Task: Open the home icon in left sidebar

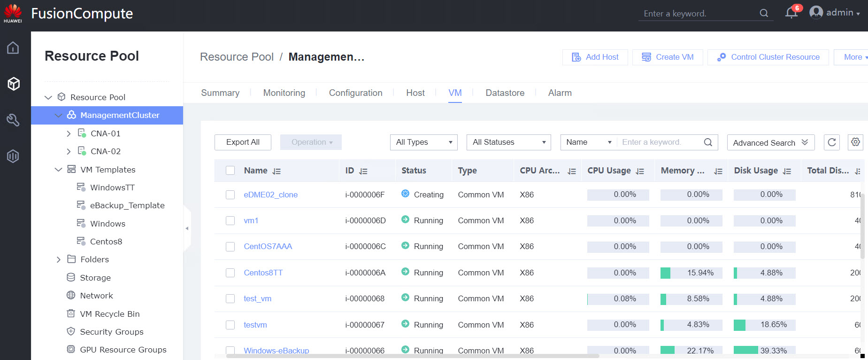Action: [13, 47]
